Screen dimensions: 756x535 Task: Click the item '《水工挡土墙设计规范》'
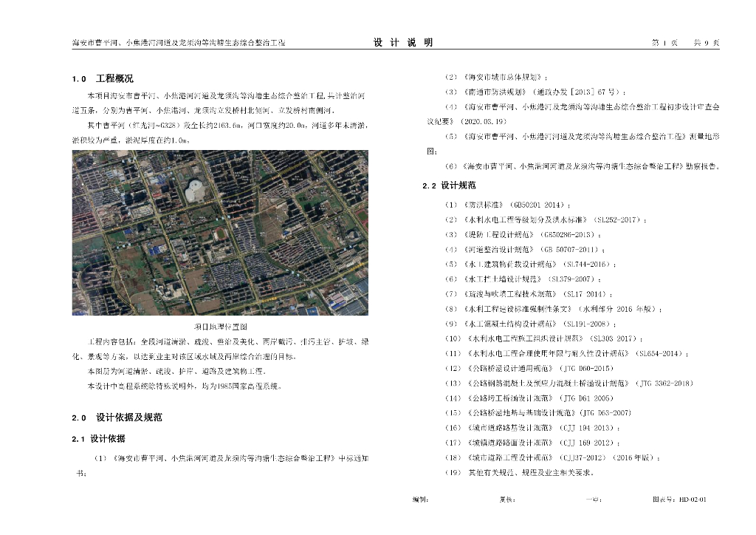[504, 279]
